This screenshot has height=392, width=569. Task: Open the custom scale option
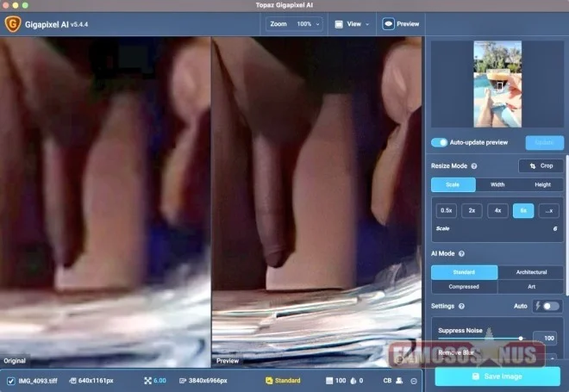[x=548, y=210]
